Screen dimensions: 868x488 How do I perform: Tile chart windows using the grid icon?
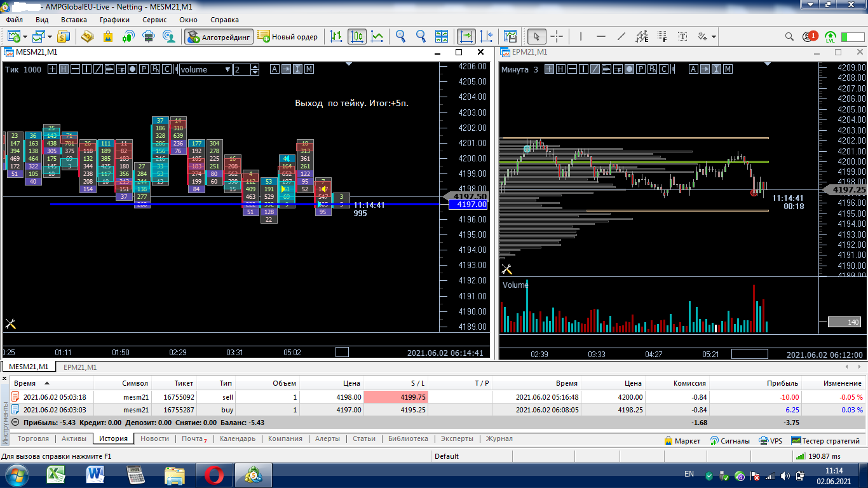(x=441, y=36)
